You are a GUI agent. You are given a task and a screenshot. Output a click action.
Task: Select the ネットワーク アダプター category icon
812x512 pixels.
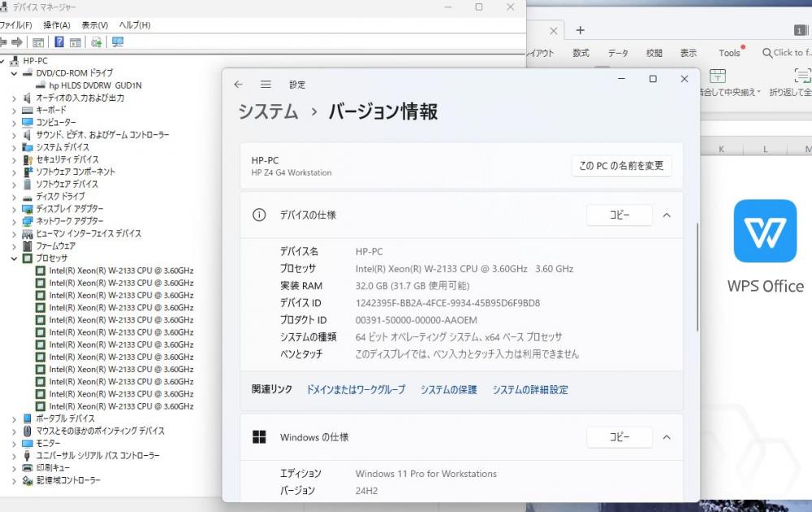pyautogui.click(x=28, y=221)
